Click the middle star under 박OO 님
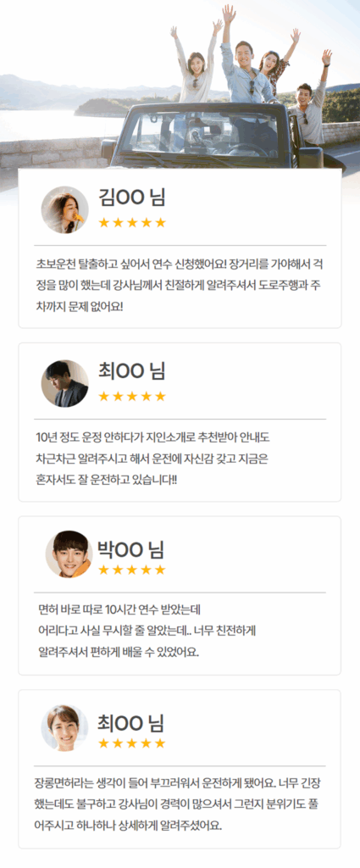The width and height of the screenshot is (360, 868). click(132, 570)
